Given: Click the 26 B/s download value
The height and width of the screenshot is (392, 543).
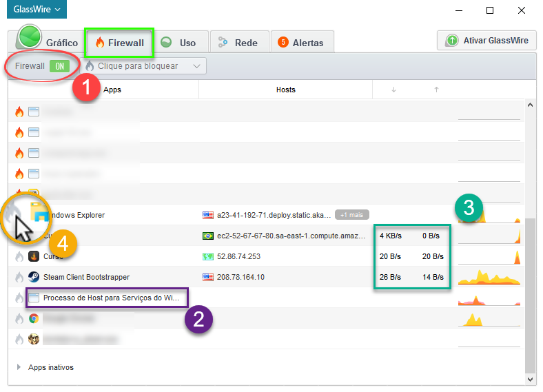Looking at the screenshot, I should point(390,277).
